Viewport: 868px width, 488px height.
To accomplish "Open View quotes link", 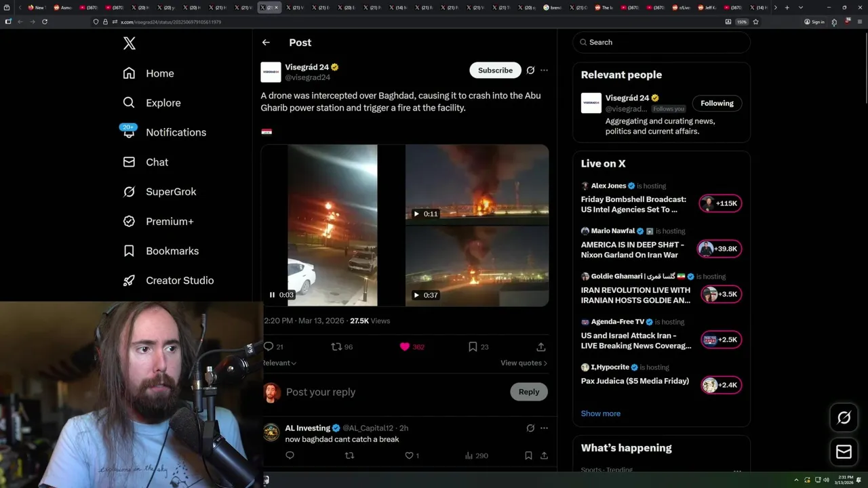I will [524, 363].
